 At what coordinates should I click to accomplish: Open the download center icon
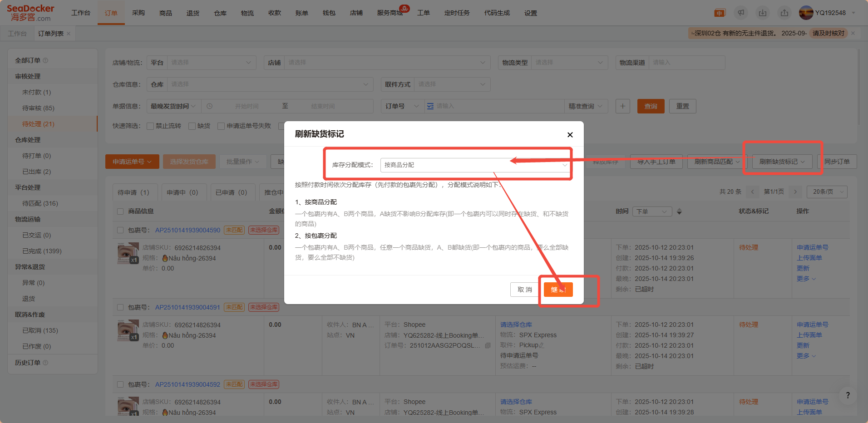click(763, 13)
